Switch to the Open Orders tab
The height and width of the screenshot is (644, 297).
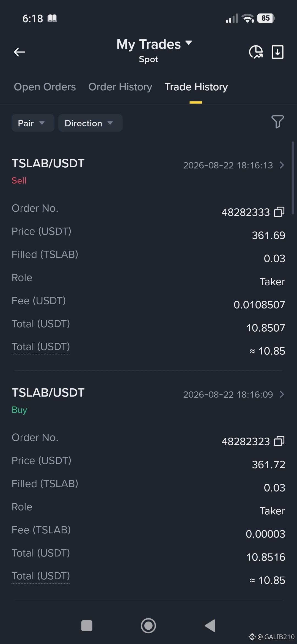click(x=45, y=87)
